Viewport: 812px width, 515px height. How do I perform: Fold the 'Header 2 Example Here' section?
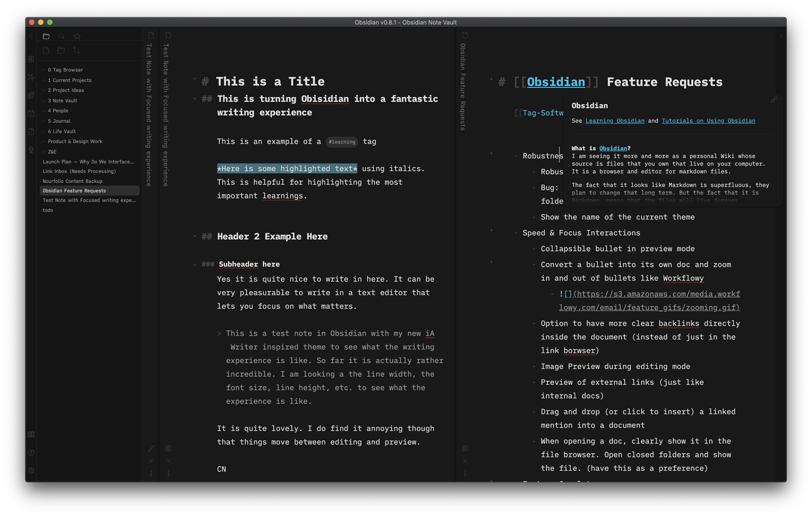(x=195, y=236)
